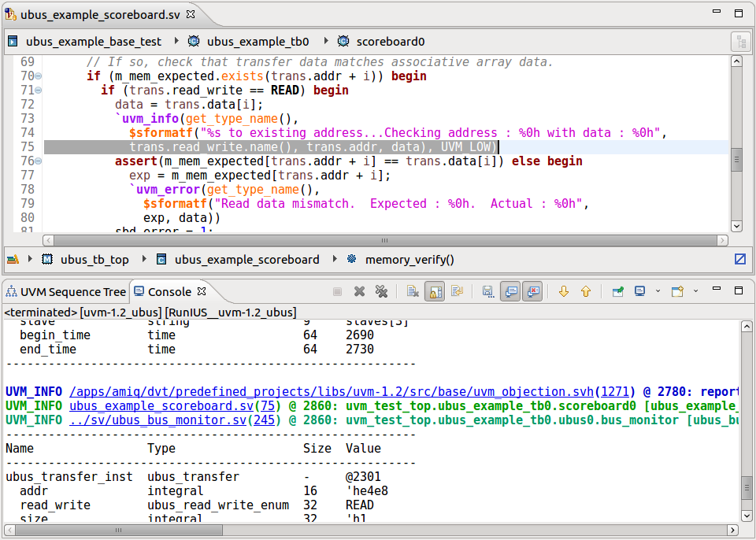The height and width of the screenshot is (540, 756).
Task: Save console output to file
Action: pos(487,291)
